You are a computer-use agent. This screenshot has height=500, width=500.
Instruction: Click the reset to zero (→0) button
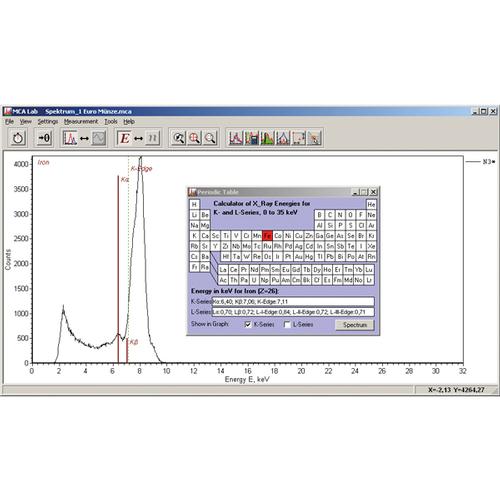coord(44,138)
